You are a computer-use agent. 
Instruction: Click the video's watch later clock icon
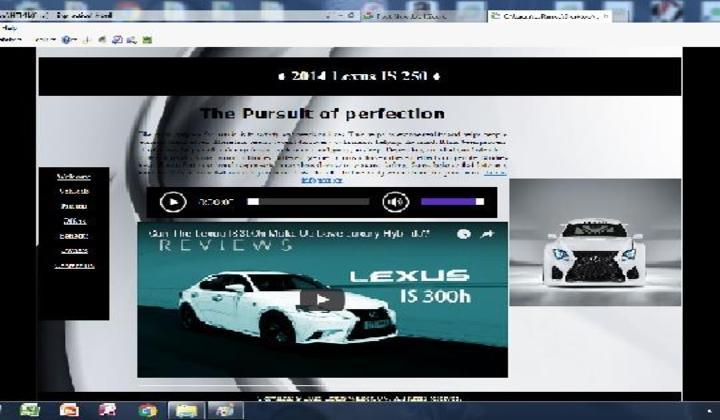coord(464,234)
